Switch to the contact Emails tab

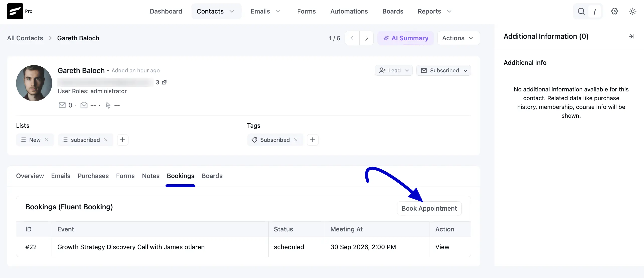(61, 176)
